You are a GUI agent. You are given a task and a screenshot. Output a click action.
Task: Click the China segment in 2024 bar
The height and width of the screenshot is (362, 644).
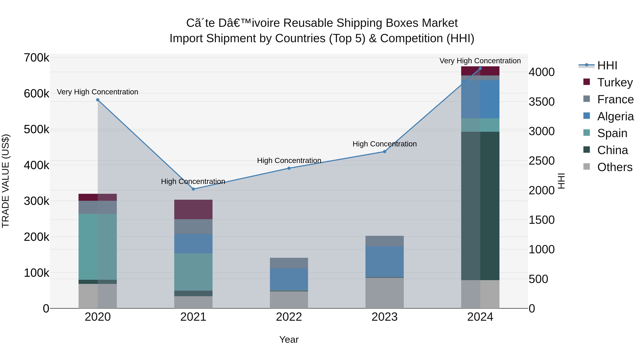[x=480, y=206]
